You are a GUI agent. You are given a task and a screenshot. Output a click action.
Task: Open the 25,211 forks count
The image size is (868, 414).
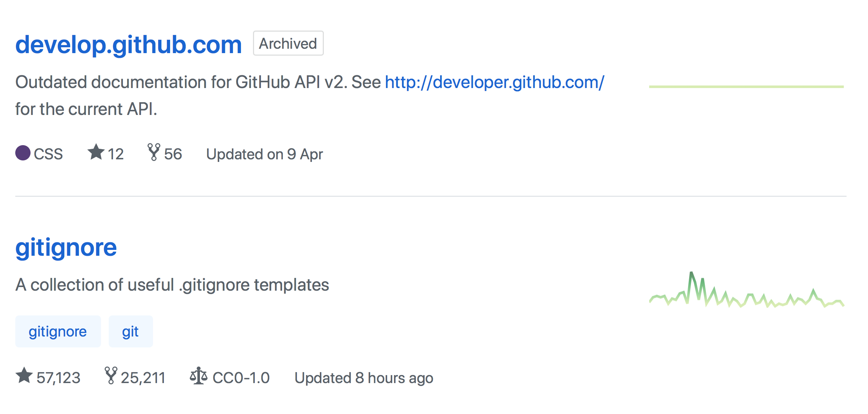(143, 378)
